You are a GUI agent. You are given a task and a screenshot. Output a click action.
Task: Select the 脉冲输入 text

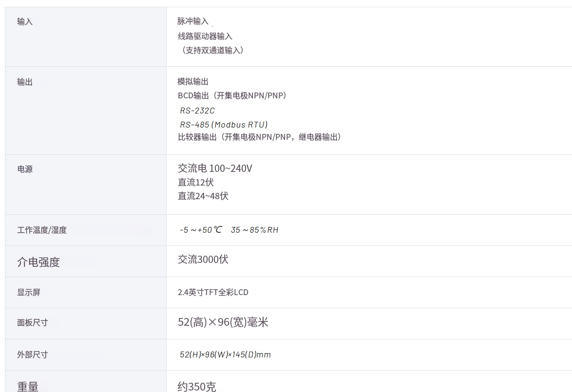[193, 21]
